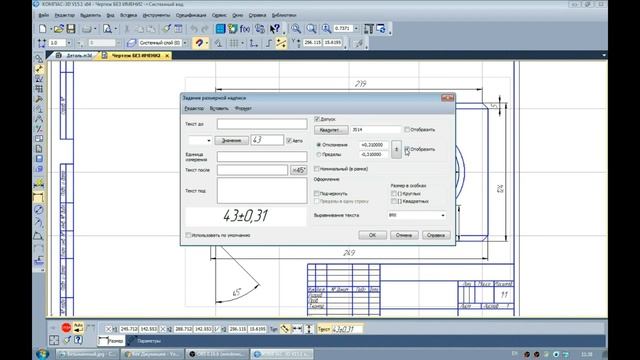This screenshot has width=640, height=360.
Task: Enable the Подчеркнуть checkbox
Action: [317, 193]
